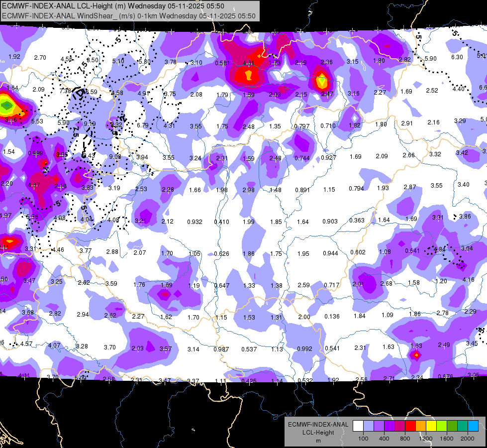487x448 pixels.
Task: Select the map value 0.626
Action: [221, 254]
